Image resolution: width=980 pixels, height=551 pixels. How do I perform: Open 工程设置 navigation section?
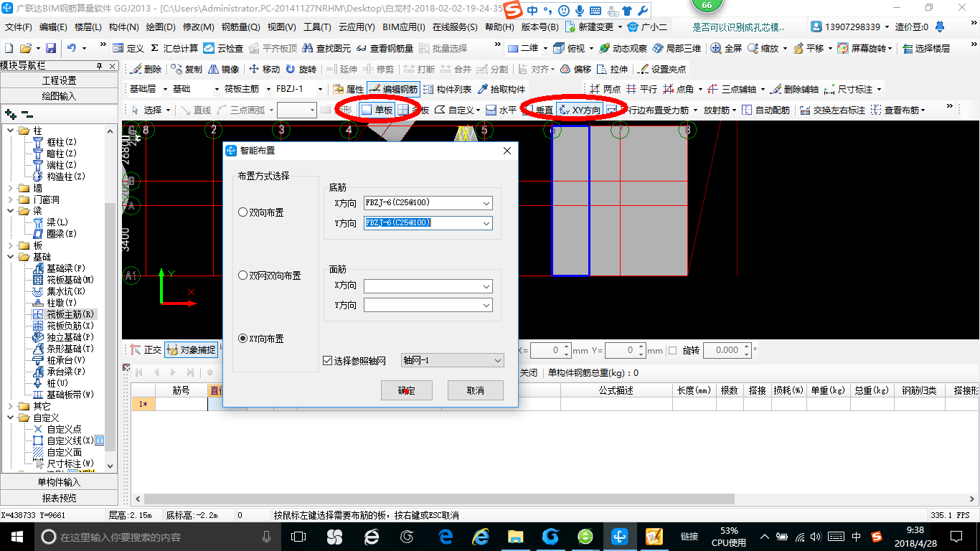59,80
